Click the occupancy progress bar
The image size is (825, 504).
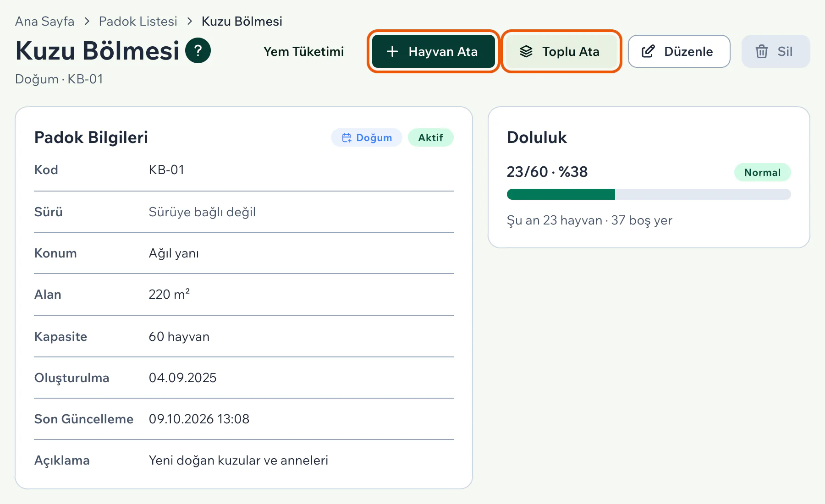tap(649, 194)
